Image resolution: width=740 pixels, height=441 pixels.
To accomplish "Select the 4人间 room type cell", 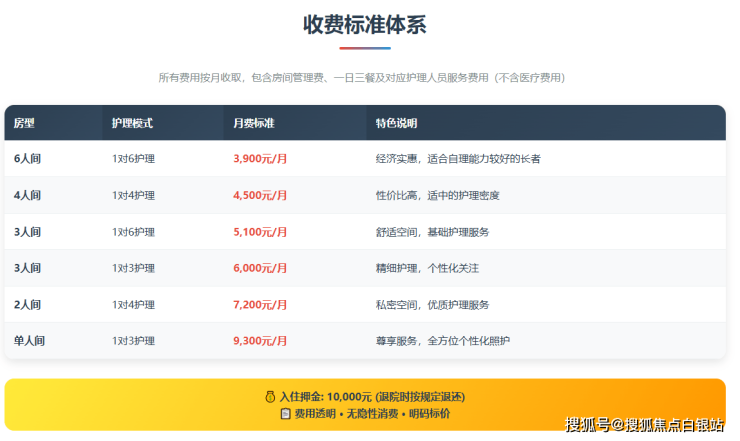I will pyautogui.click(x=28, y=195).
